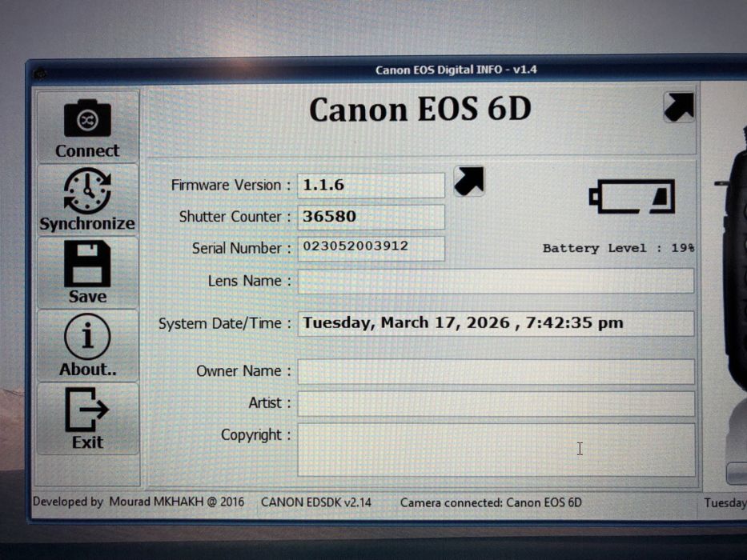
Task: Open the About.. info button
Action: coord(87,346)
